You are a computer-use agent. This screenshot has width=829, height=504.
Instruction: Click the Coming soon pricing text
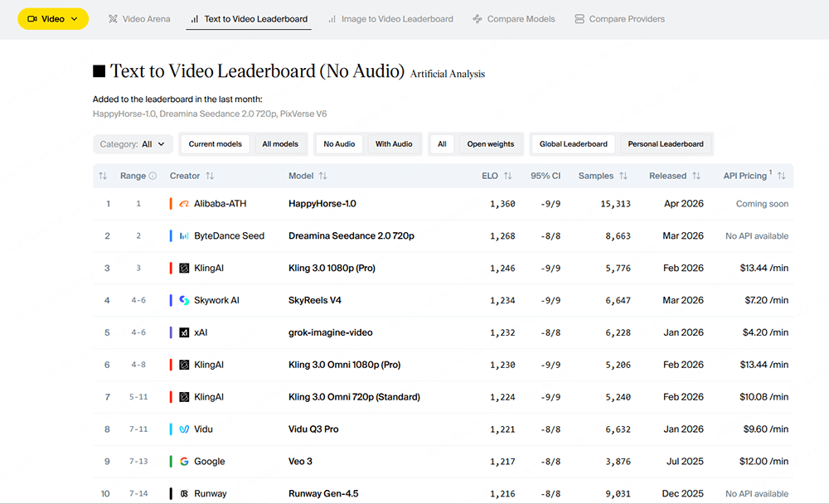[x=762, y=204]
